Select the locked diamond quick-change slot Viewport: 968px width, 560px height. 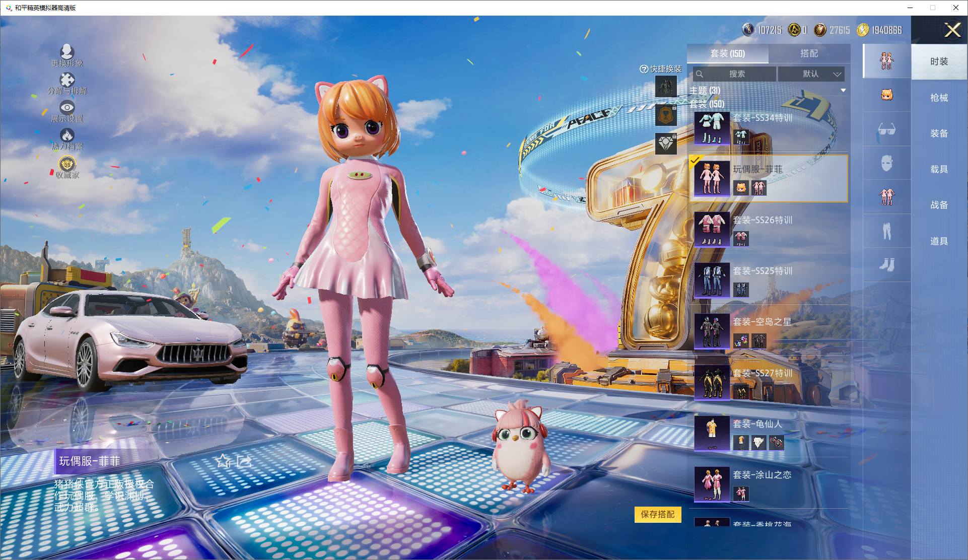(x=666, y=144)
